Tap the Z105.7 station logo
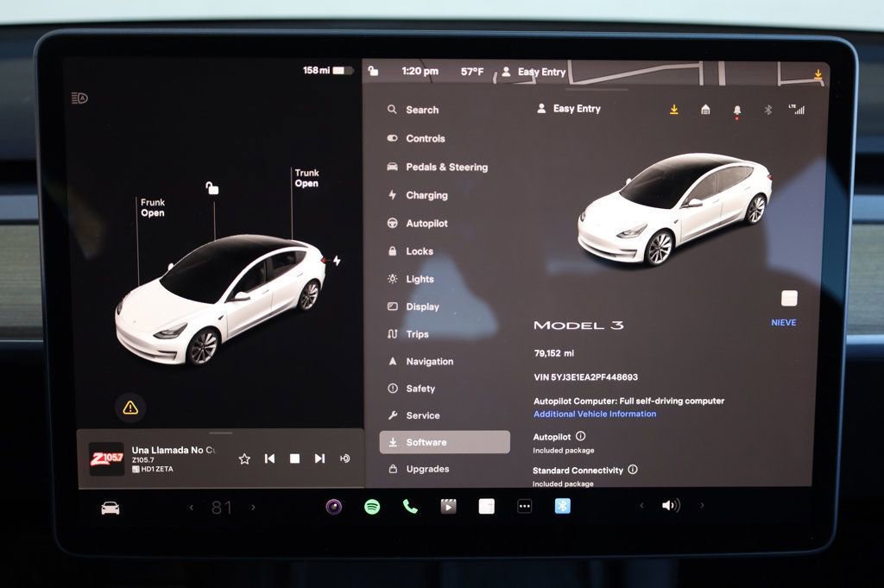 tap(106, 458)
